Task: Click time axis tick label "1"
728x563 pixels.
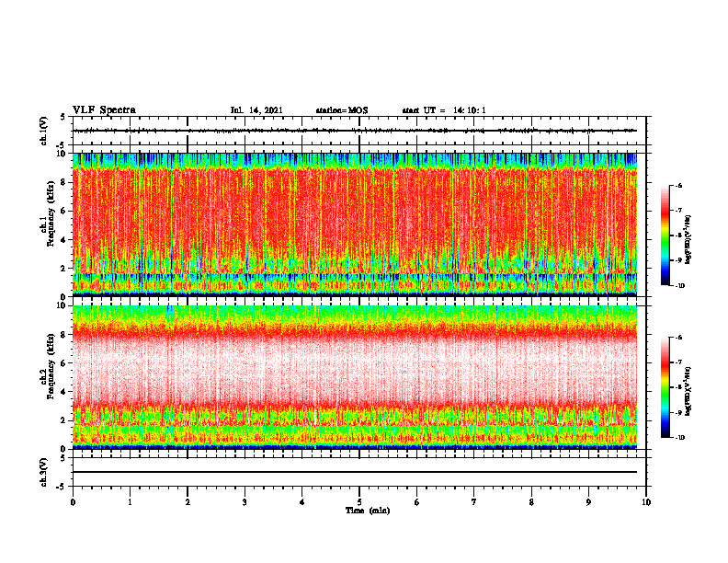Action: pyautogui.click(x=130, y=502)
